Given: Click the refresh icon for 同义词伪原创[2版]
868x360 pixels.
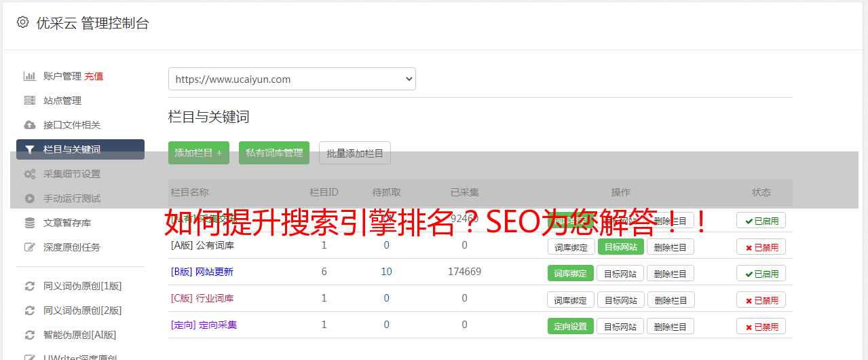Looking at the screenshot, I should coord(29,310).
